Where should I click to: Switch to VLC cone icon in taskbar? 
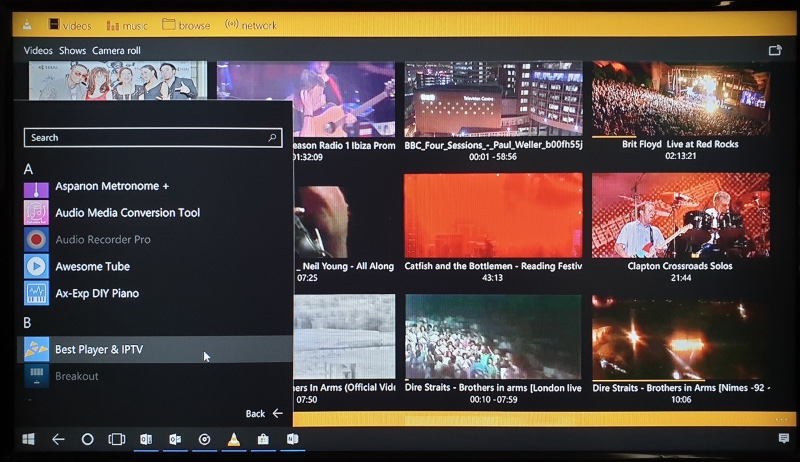click(x=234, y=439)
